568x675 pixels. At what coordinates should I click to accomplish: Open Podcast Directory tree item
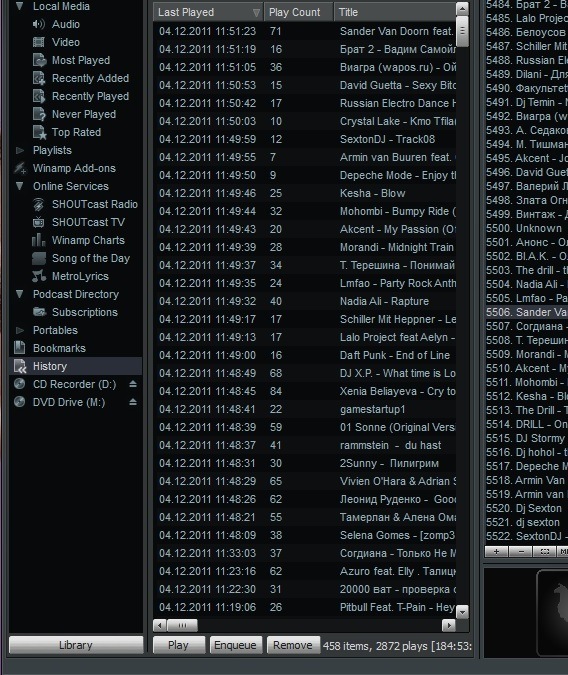(76, 294)
